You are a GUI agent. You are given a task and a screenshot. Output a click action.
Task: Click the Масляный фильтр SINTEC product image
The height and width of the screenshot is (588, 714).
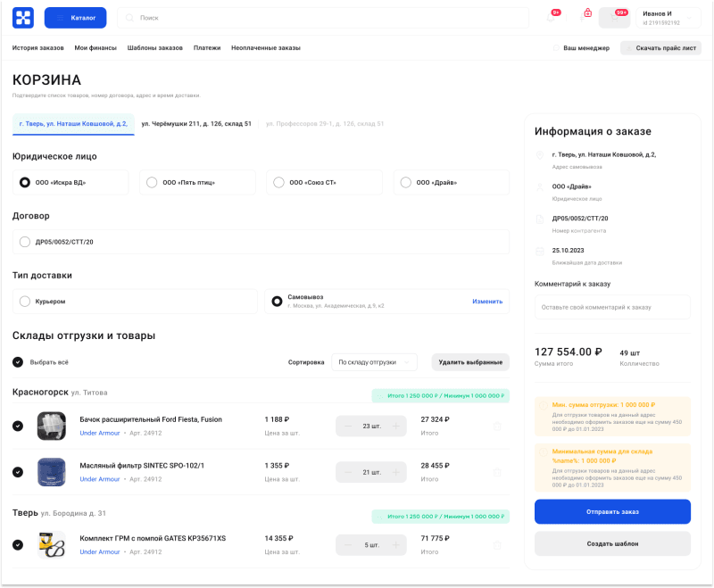click(51, 471)
